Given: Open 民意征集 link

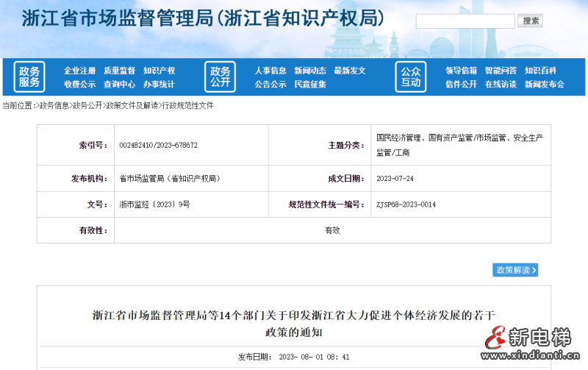Looking at the screenshot, I should [x=310, y=84].
